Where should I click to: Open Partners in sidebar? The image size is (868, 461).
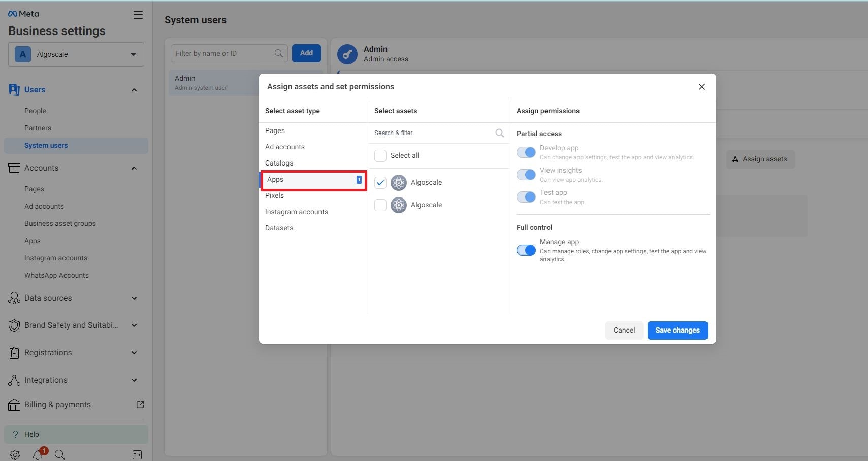(x=38, y=128)
